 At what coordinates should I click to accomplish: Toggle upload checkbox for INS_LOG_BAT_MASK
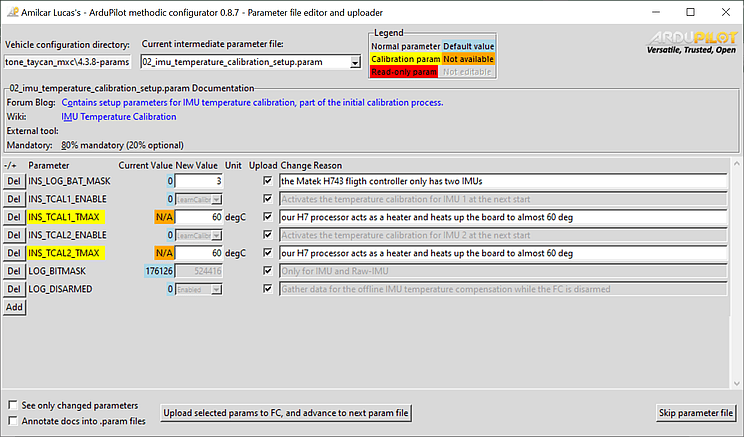(x=268, y=181)
